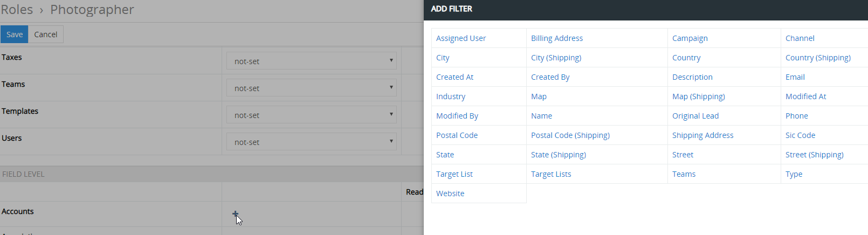Add the Created At filter
868x235 pixels.
coord(454,77)
